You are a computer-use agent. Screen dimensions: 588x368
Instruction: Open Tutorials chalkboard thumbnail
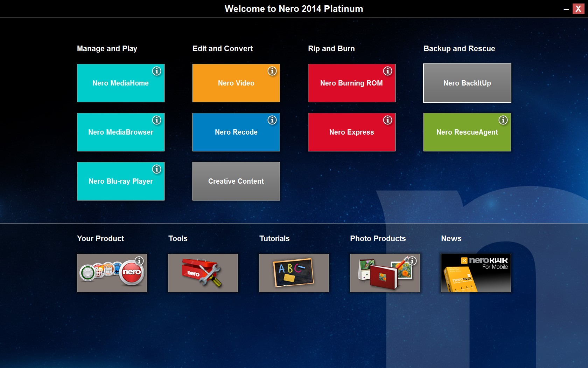[294, 273]
